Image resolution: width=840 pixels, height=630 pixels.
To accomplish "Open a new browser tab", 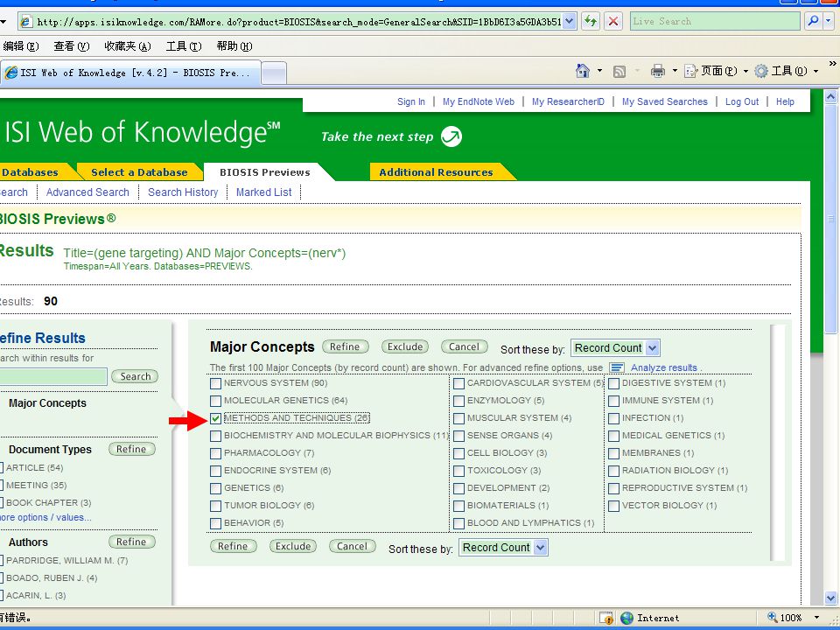I will 274,73.
